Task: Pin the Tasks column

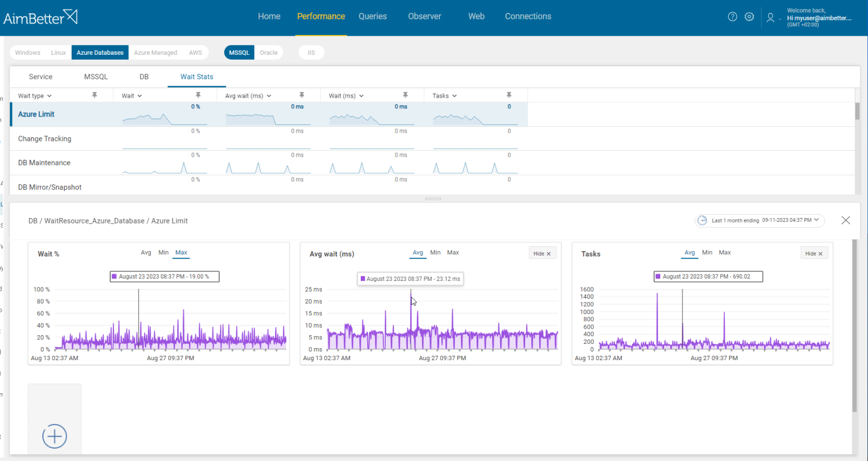Action: [509, 95]
